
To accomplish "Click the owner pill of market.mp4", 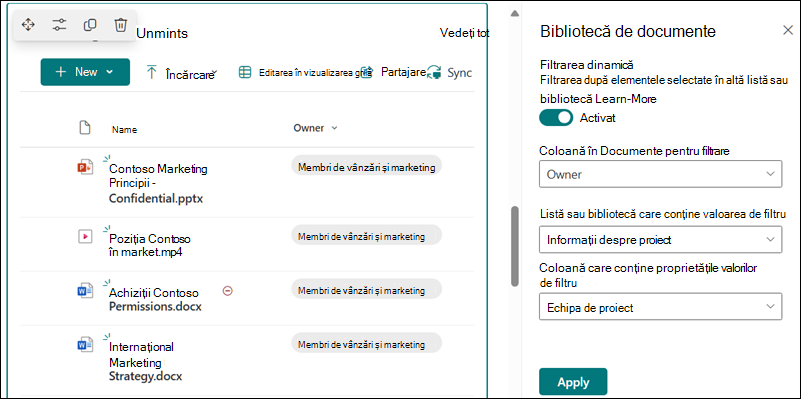I will [366, 234].
